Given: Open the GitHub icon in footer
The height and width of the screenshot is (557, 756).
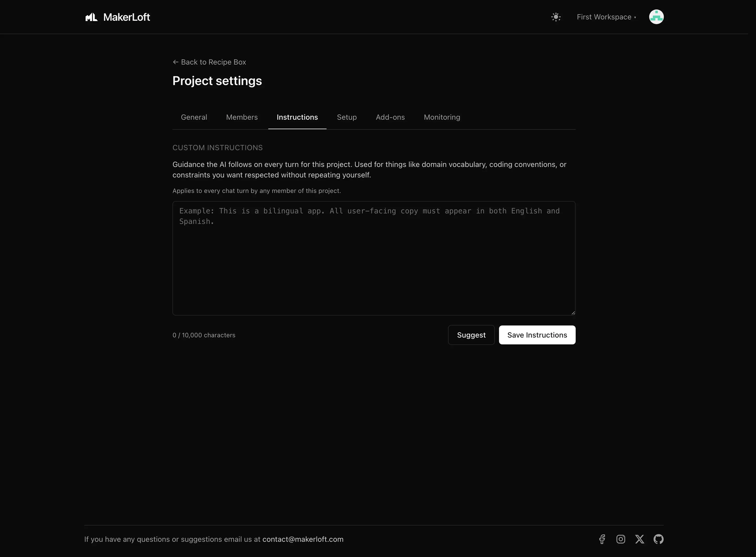Looking at the screenshot, I should [658, 539].
